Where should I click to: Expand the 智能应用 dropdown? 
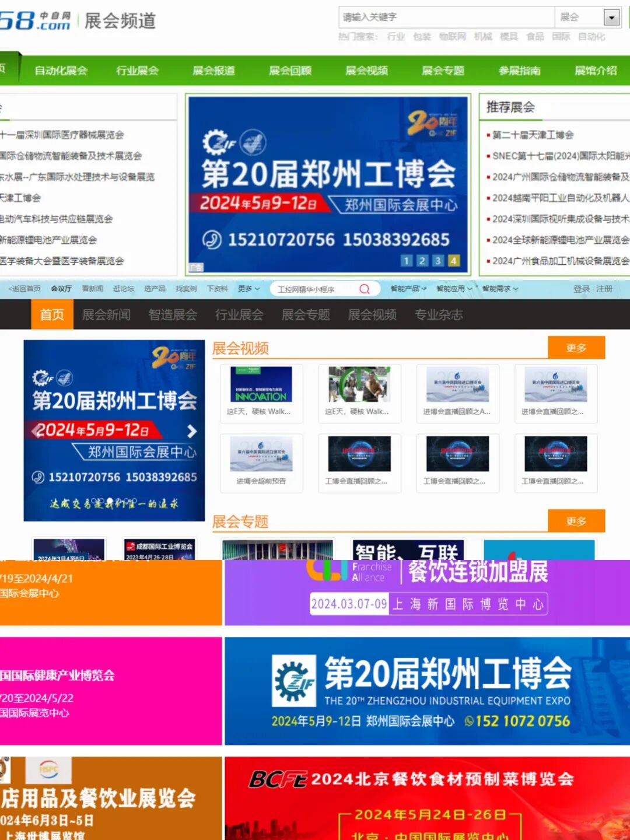(454, 289)
